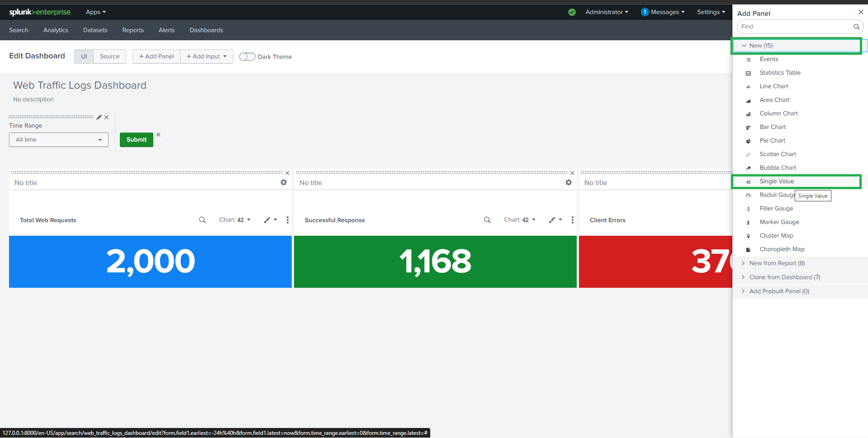Click No title of Successful Response panel

pos(311,183)
